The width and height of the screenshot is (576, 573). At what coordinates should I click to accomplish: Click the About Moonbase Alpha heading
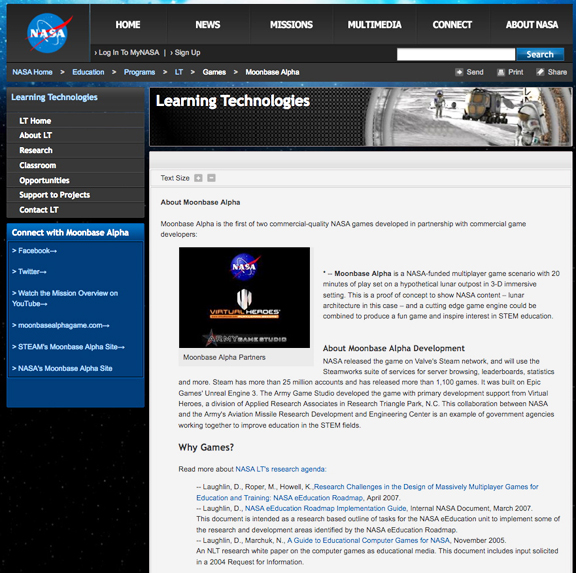pos(200,202)
